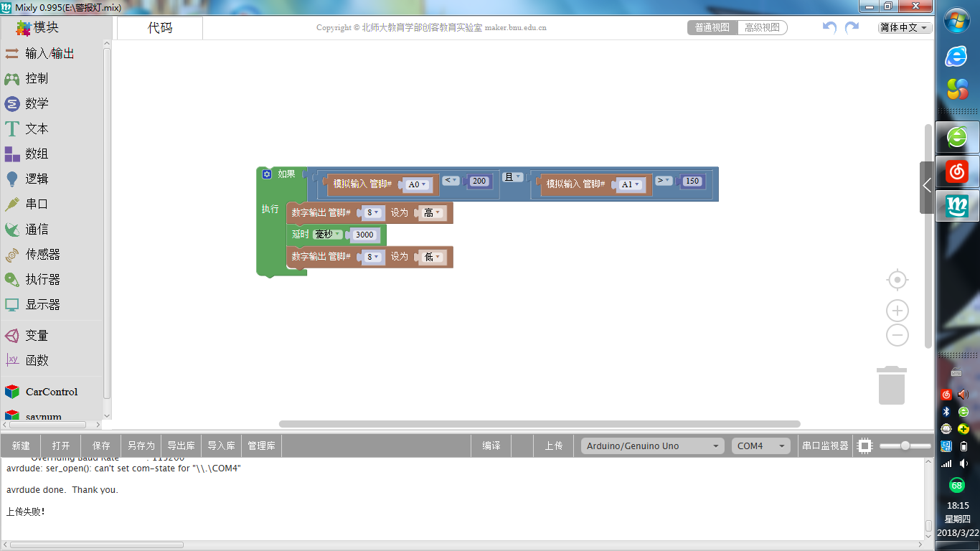Screen dimensions: 980x551
Task: Open the Arduino/Genuino Uno board dropdown
Action: tap(651, 446)
